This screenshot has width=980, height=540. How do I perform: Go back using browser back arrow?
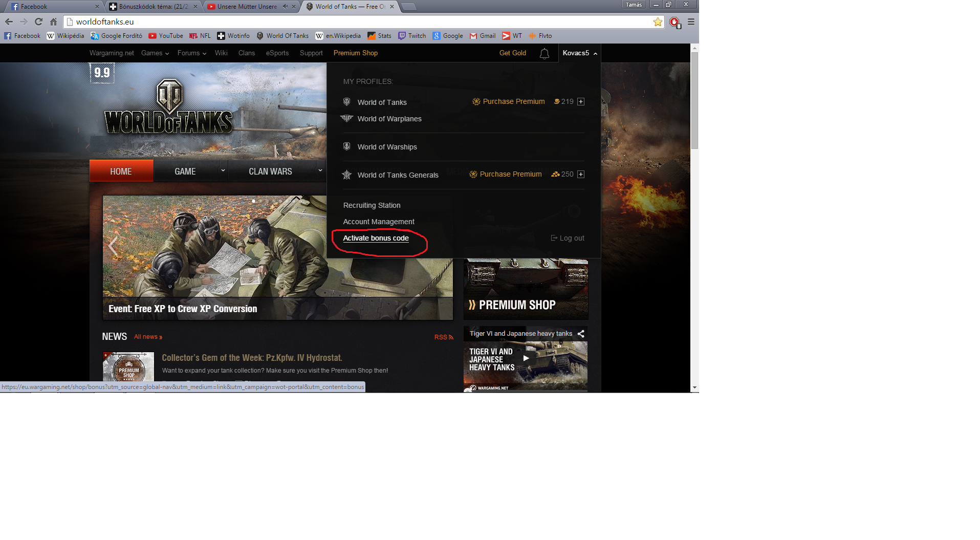tap(9, 22)
